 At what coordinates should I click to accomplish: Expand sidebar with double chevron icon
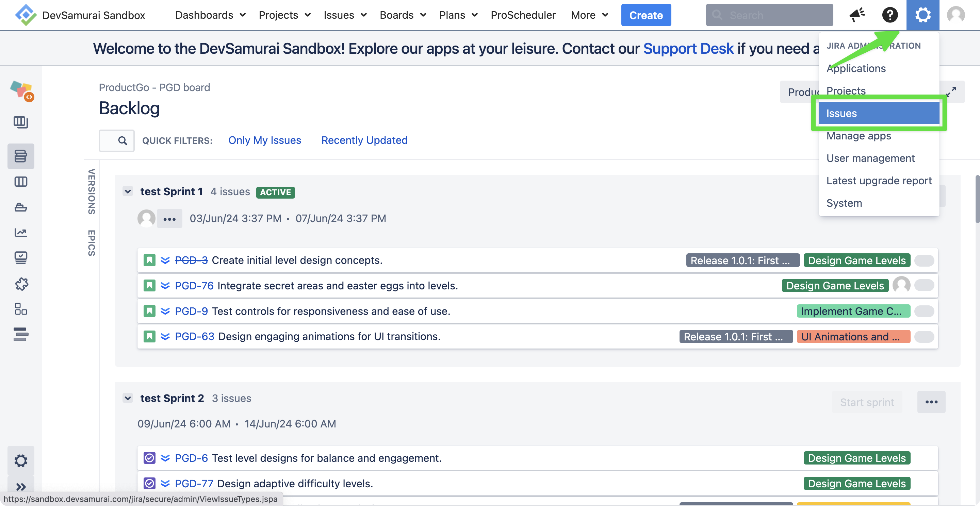point(20,487)
